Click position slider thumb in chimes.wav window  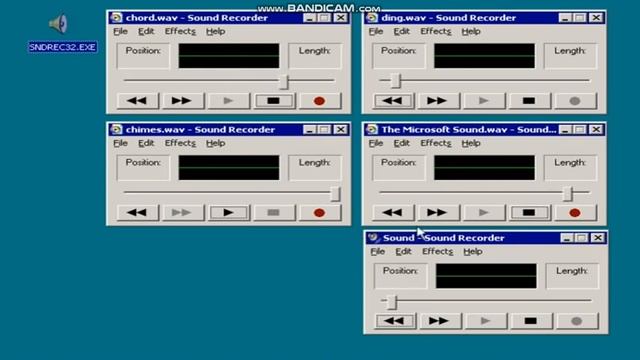point(335,193)
